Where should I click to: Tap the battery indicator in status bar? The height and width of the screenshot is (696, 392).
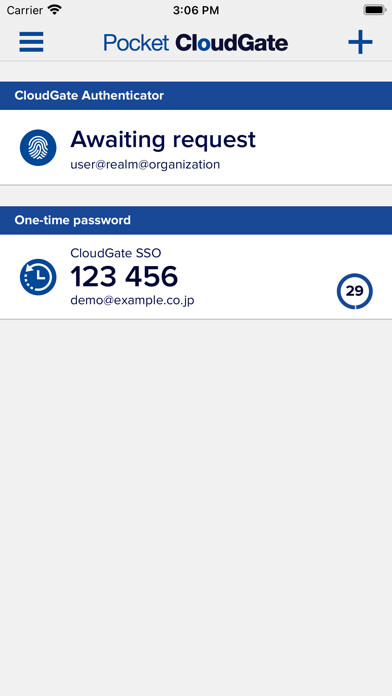click(x=374, y=10)
